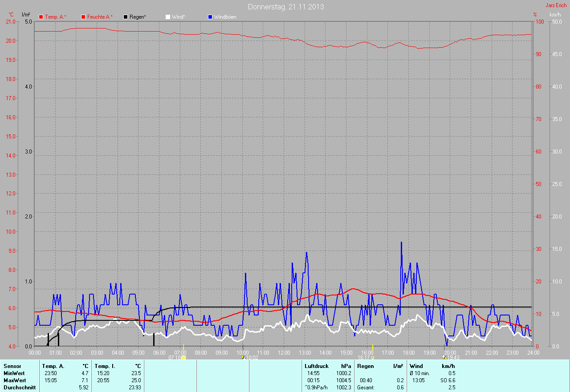Click the red Temp. A.* legend swatch

tap(41, 17)
